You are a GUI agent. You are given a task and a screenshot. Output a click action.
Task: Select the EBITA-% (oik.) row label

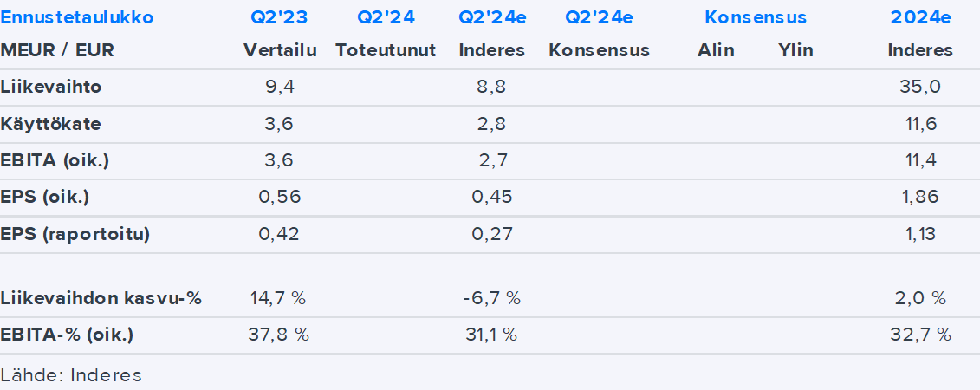pyautogui.click(x=68, y=335)
